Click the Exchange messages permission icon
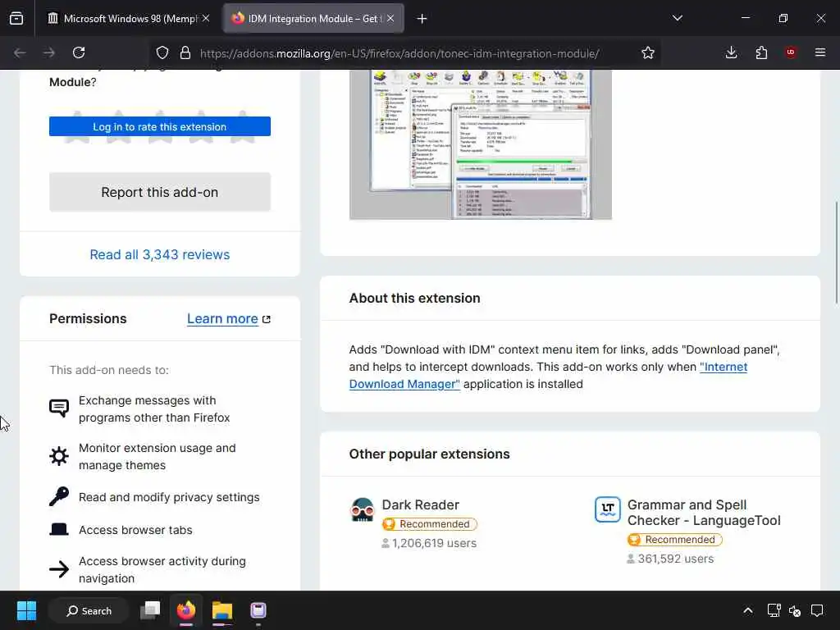This screenshot has width=840, height=630. click(x=59, y=409)
